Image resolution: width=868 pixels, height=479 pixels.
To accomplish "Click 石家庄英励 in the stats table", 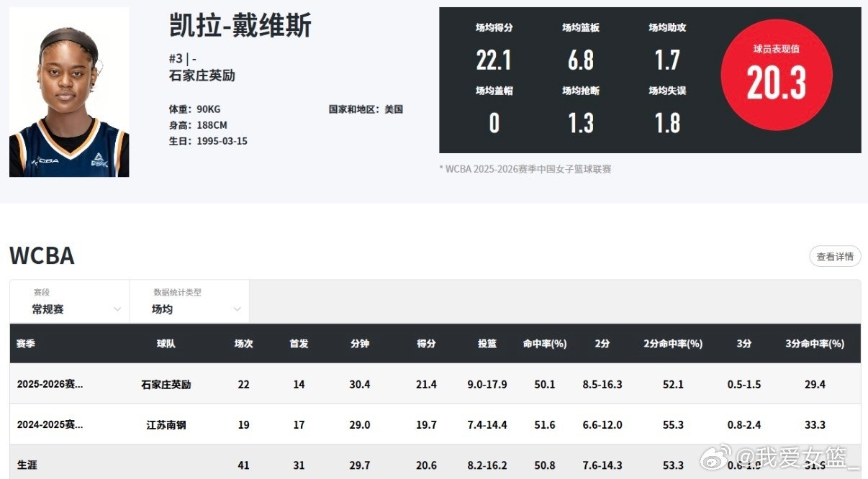I will coord(166,384).
